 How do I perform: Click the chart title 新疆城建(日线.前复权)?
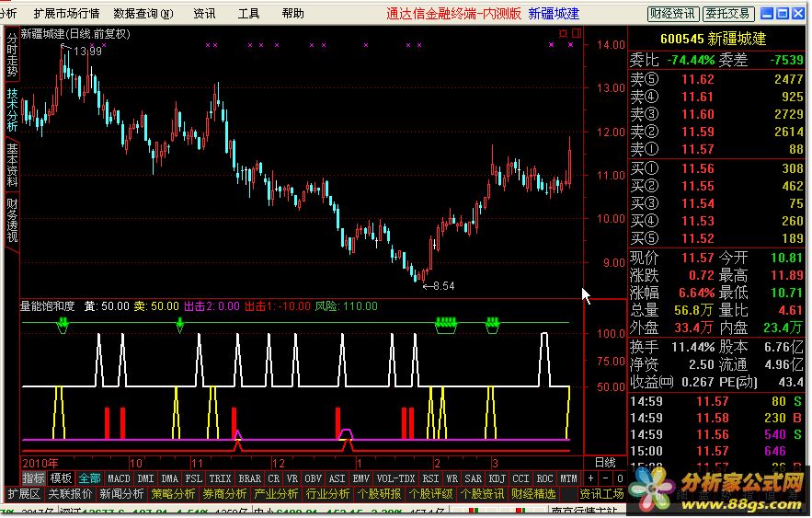[x=75, y=34]
